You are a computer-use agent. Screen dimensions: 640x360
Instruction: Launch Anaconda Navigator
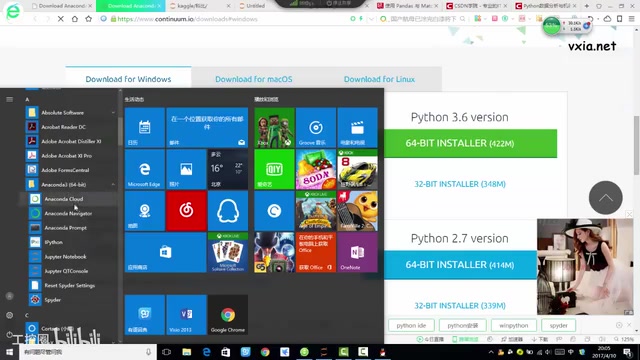pos(67,213)
